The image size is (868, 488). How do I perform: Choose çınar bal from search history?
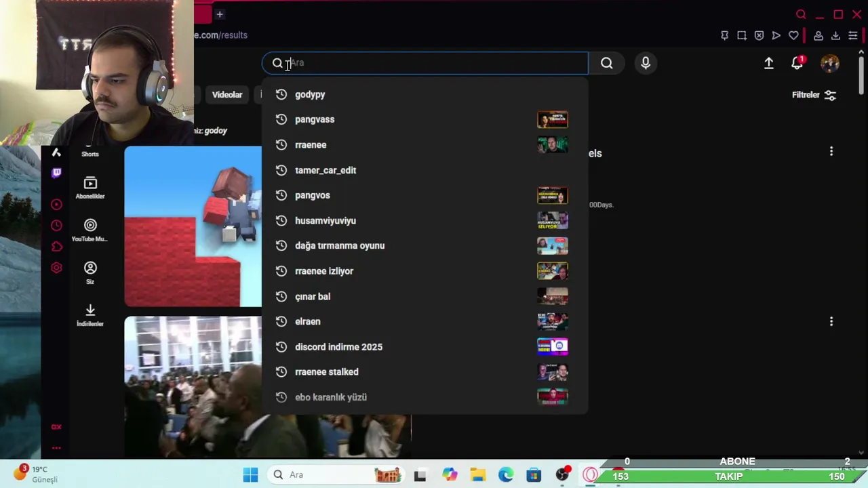[x=425, y=296]
